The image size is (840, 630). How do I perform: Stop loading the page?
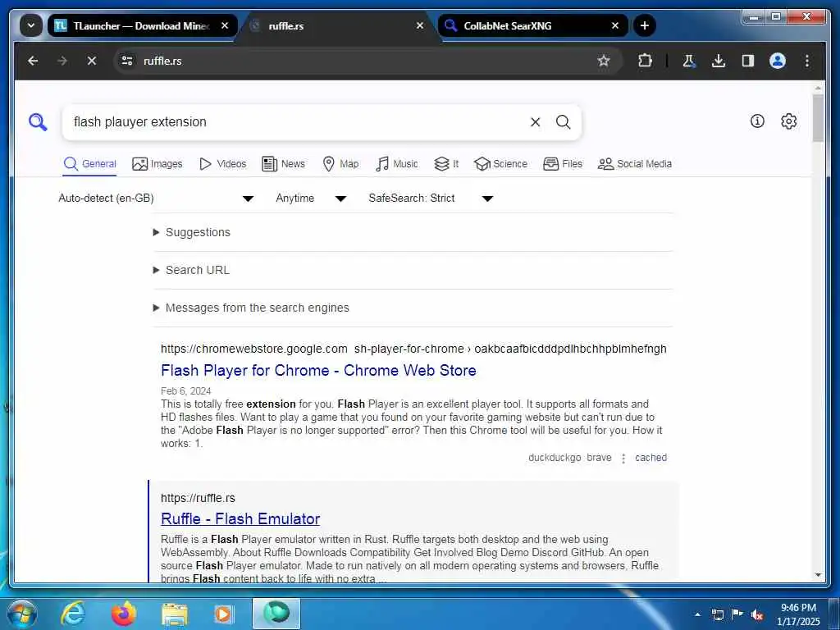[x=92, y=61]
